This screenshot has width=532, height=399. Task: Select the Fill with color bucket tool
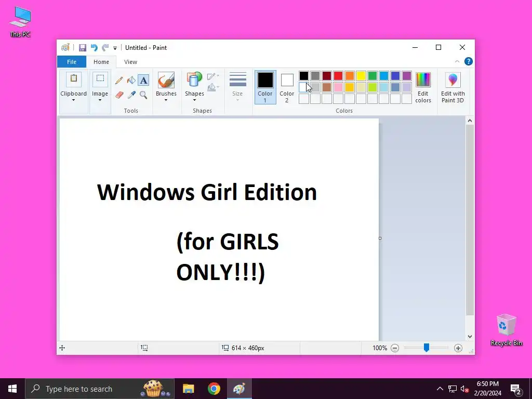pyautogui.click(x=131, y=81)
